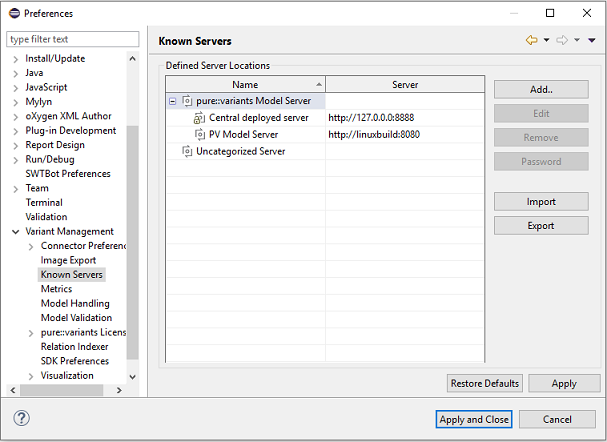607x442 pixels.
Task: Expand the Plug-in Development node
Action: 15,132
